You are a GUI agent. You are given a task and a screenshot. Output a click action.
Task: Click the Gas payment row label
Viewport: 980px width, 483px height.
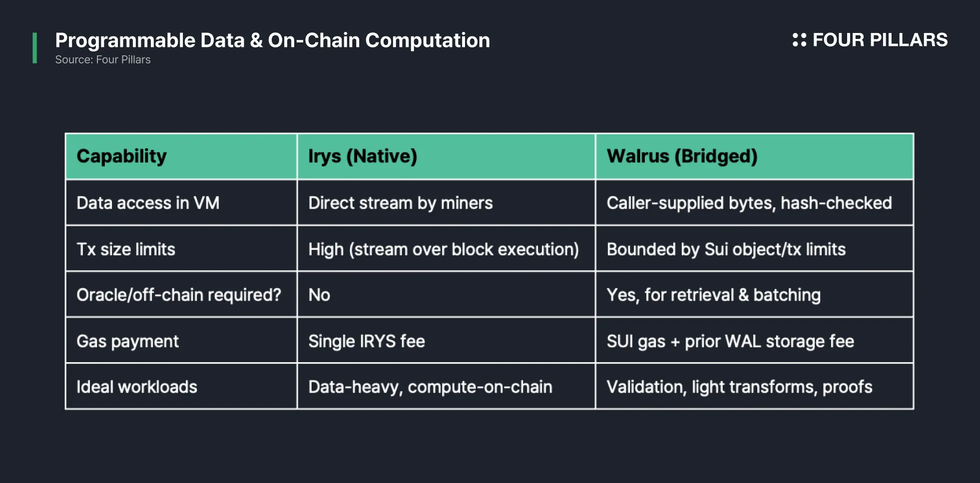click(181, 341)
